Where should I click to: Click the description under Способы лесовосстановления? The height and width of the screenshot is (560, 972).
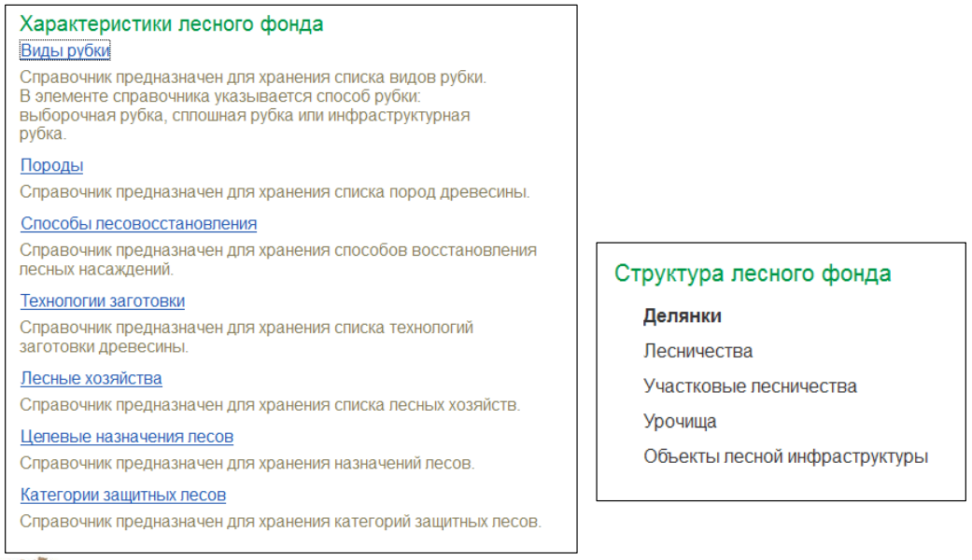tap(278, 259)
